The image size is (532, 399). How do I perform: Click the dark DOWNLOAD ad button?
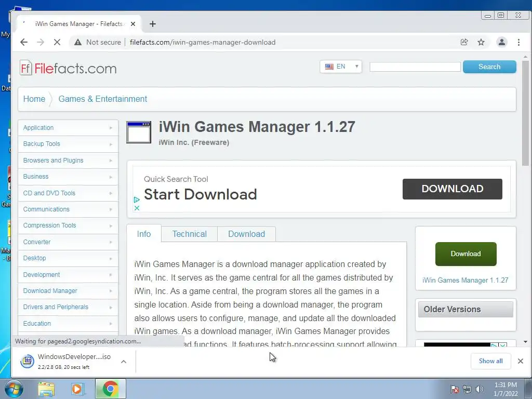click(x=453, y=189)
